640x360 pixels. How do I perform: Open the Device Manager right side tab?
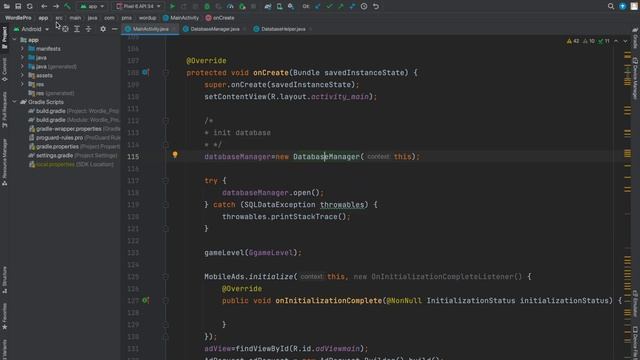[636, 78]
